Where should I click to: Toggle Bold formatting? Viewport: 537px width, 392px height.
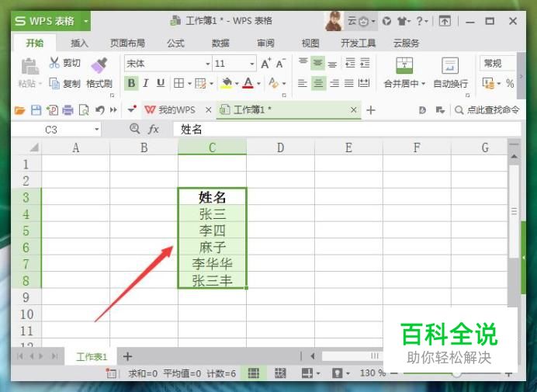(131, 83)
